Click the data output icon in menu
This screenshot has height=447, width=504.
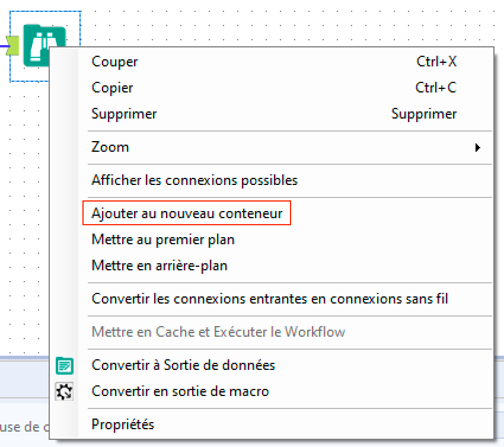click(64, 365)
